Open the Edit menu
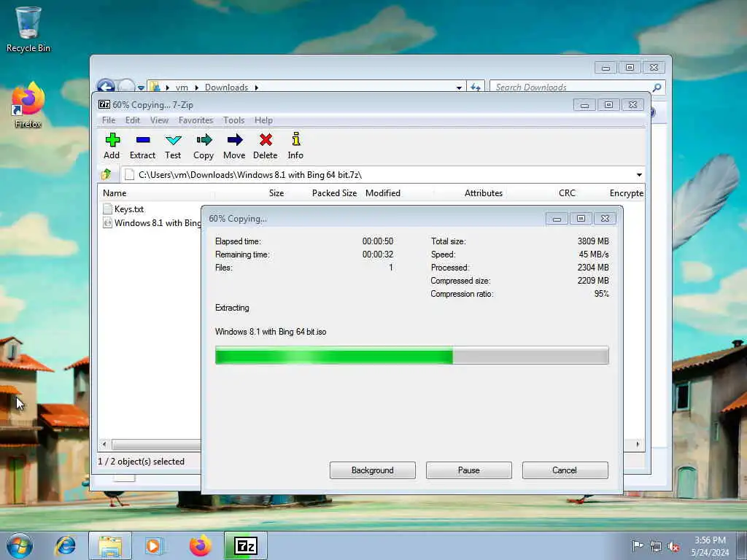The image size is (747, 560). coord(133,120)
